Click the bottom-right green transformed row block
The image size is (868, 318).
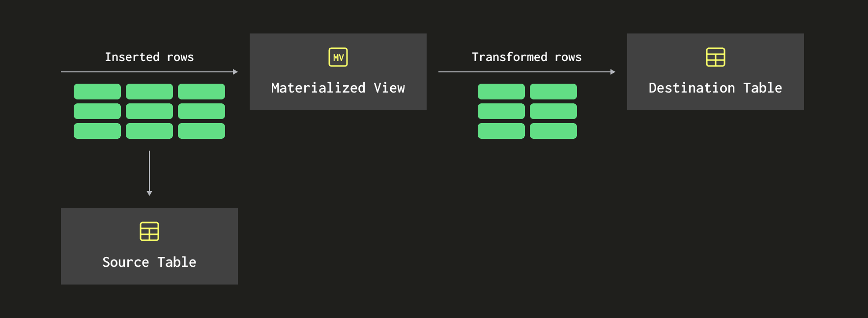pos(553,131)
